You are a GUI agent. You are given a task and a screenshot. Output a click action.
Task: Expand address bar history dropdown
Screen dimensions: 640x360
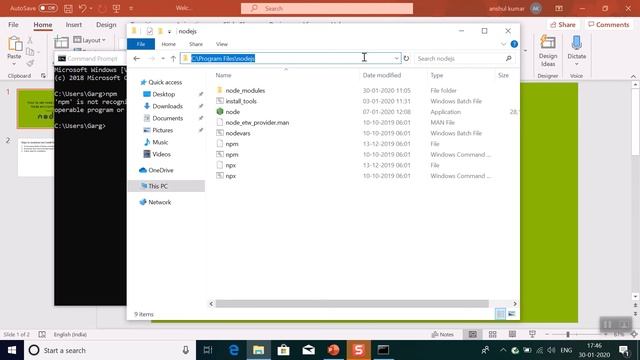[x=396, y=58]
